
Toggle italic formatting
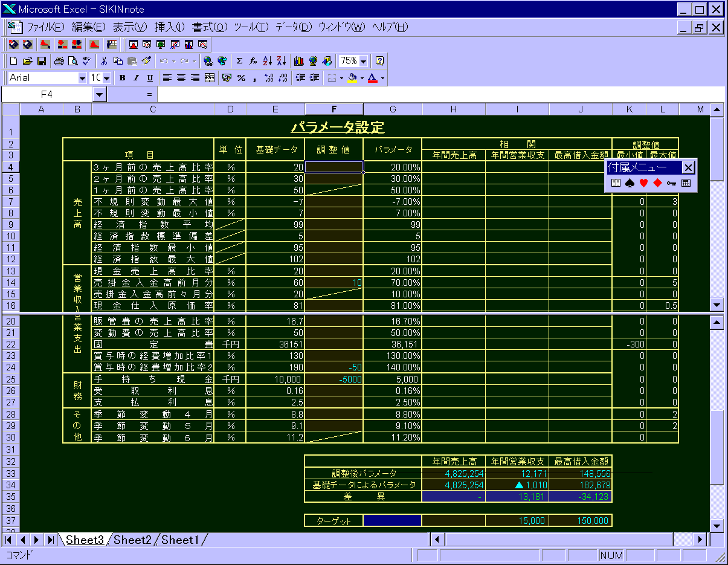pos(136,78)
